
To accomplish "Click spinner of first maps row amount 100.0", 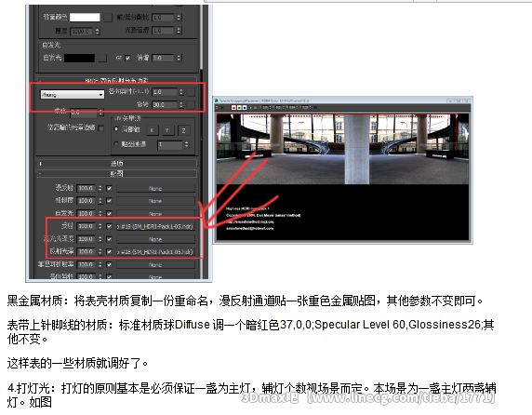I will point(100,188).
